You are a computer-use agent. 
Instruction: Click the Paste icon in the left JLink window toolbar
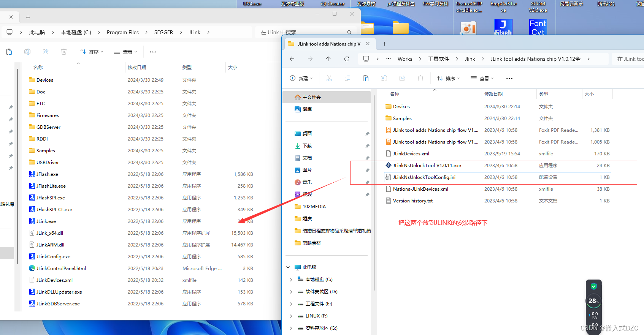(x=9, y=52)
